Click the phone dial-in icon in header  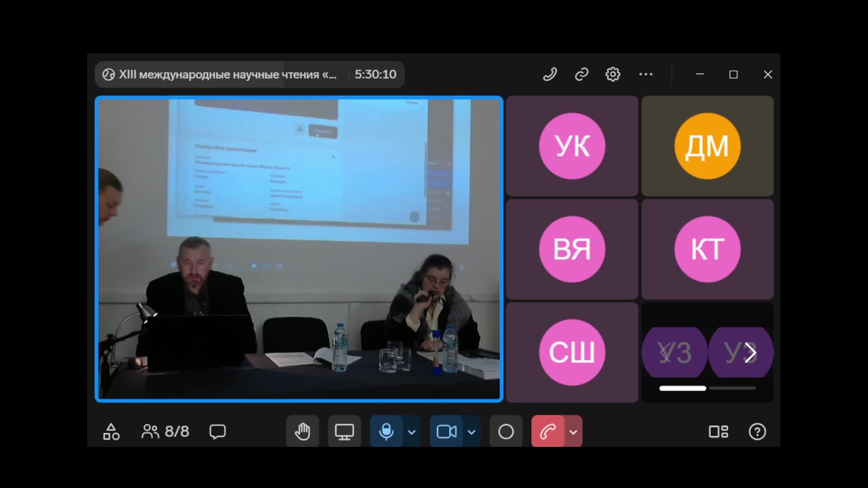point(550,74)
